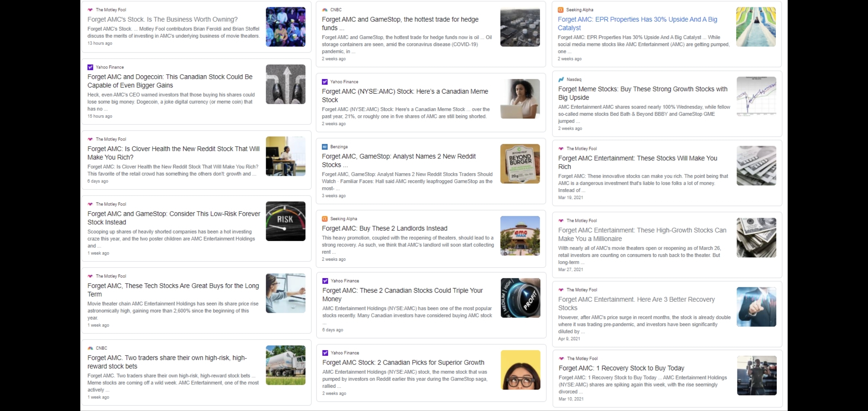The height and width of the screenshot is (411, 868).
Task: Click the shoes with arrows thumbnail
Action: click(x=286, y=84)
